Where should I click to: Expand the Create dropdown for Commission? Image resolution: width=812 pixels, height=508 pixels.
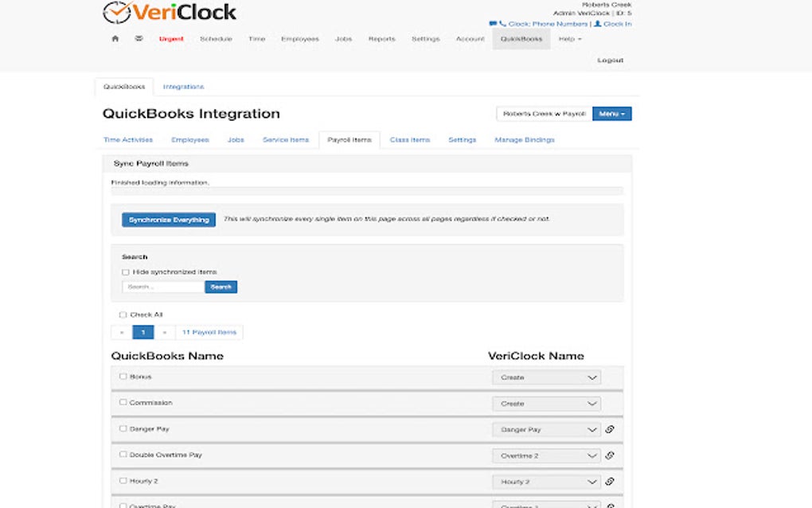pos(546,403)
